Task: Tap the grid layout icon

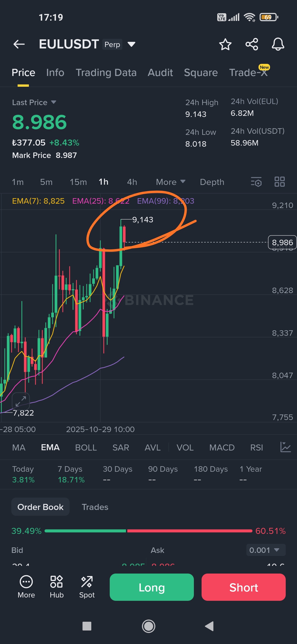Action: (x=279, y=182)
